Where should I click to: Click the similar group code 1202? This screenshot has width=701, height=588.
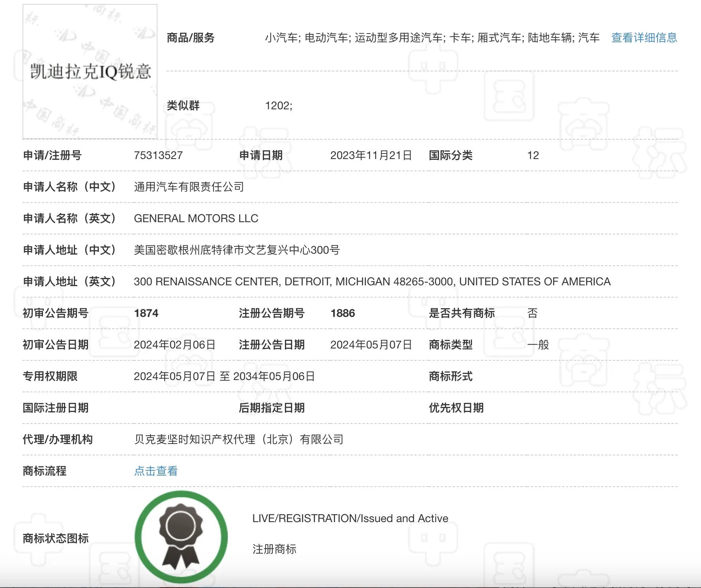278,106
